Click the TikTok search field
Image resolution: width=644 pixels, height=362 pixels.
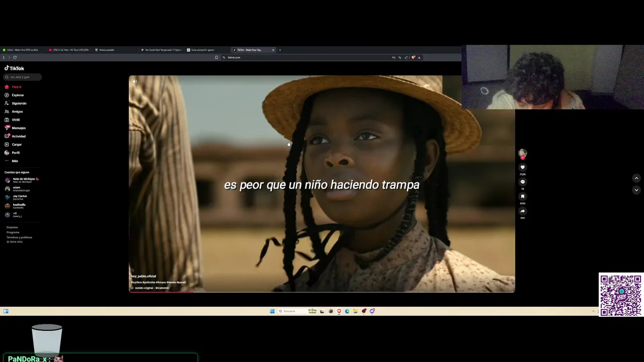pyautogui.click(x=23, y=77)
